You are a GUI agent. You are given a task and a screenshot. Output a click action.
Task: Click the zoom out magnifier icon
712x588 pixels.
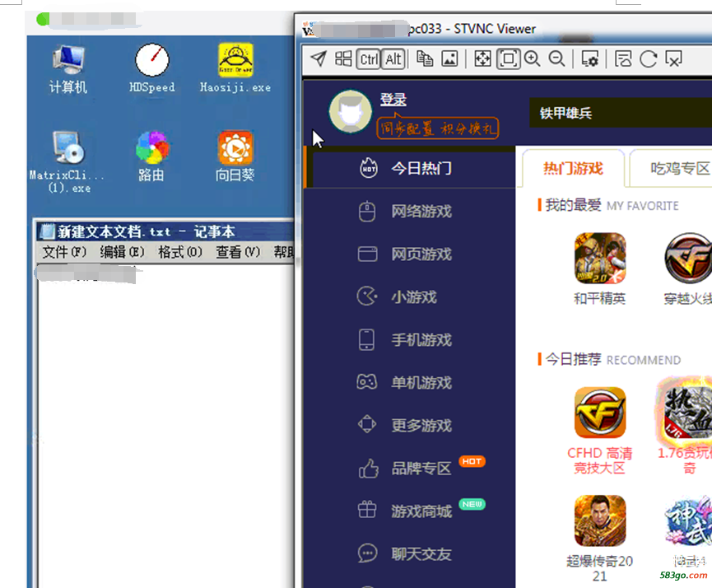pyautogui.click(x=557, y=58)
